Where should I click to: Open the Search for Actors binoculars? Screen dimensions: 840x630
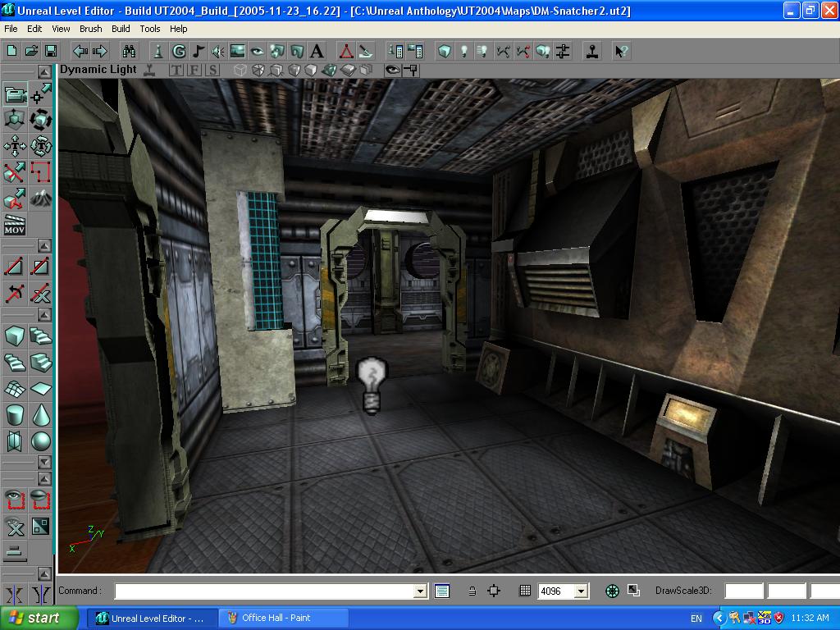point(129,51)
